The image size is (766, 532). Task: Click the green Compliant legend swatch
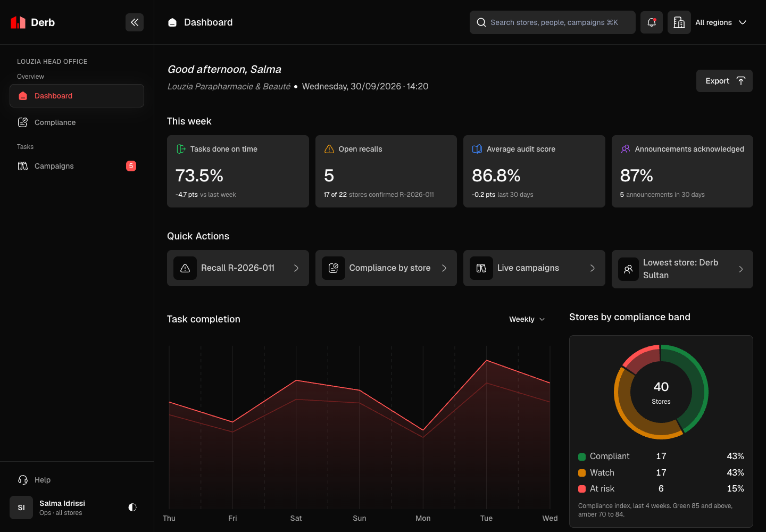click(x=582, y=456)
